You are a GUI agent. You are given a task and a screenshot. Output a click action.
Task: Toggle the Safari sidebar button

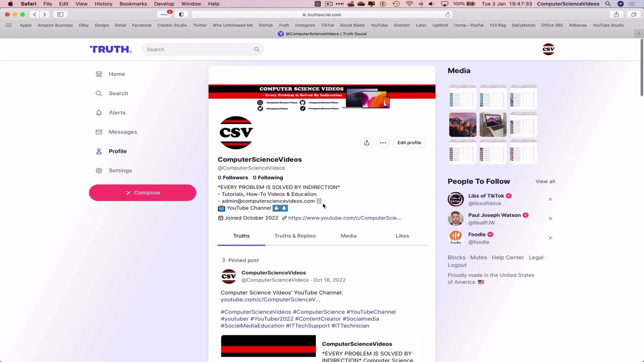tap(60, 15)
